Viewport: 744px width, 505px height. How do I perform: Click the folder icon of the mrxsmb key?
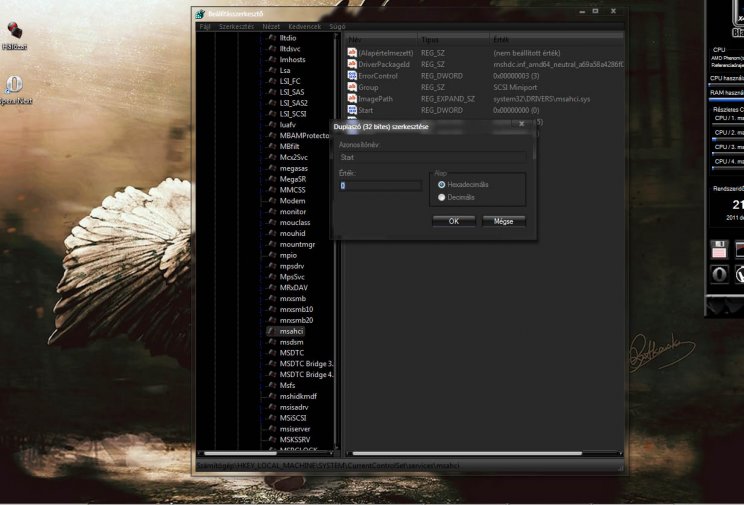[272, 299]
